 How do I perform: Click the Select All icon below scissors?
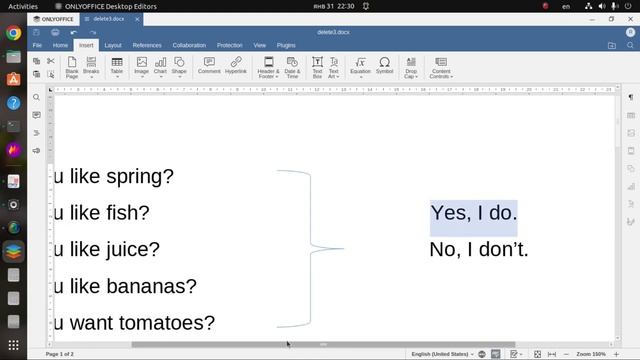(51, 74)
